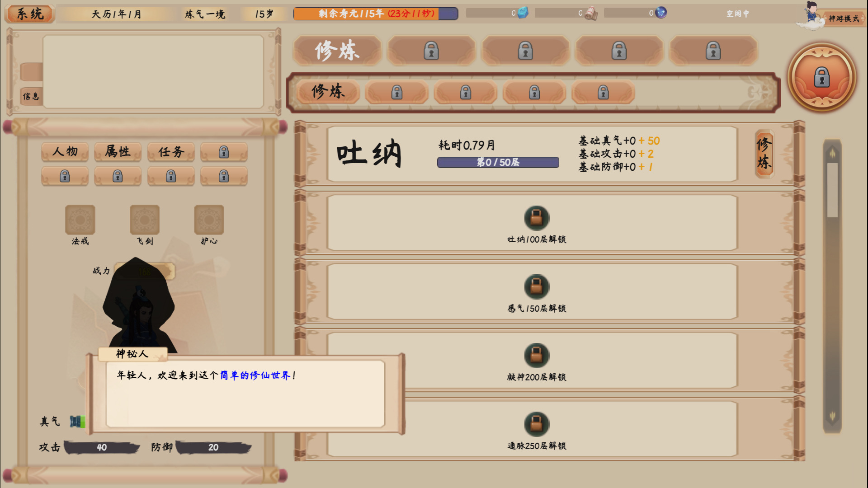The height and width of the screenshot is (488, 868).
Task: Click the large round locked orange button
Action: point(821,77)
